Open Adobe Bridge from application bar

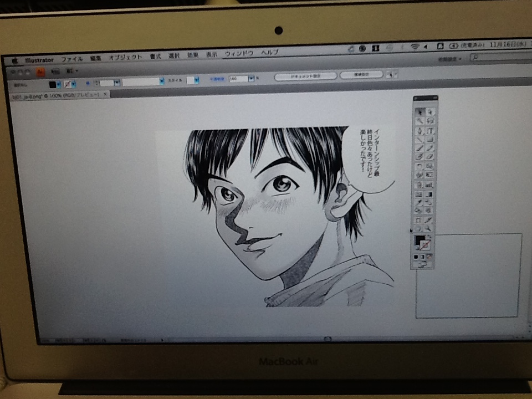pos(55,71)
